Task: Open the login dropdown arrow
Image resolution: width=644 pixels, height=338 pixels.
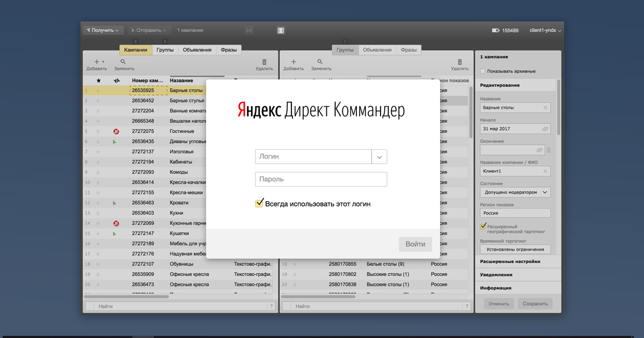Action: 379,157
